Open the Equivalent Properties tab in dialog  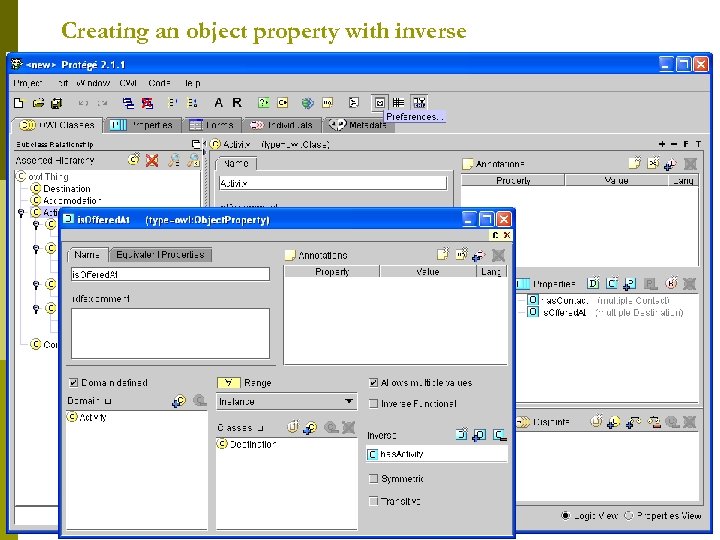(x=160, y=254)
